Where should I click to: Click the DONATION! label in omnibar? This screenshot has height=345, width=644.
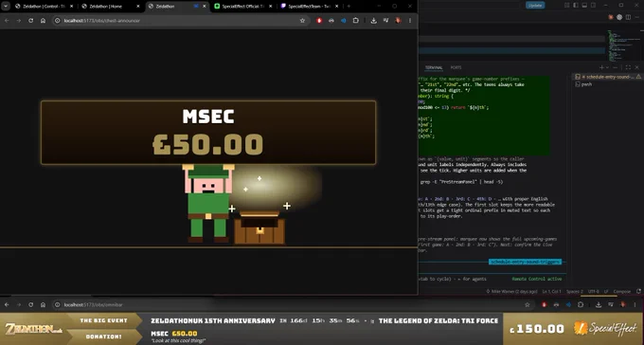[x=103, y=336]
